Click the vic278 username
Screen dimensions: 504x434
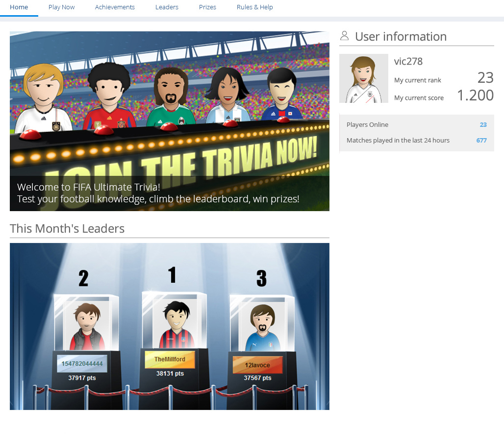pos(408,61)
